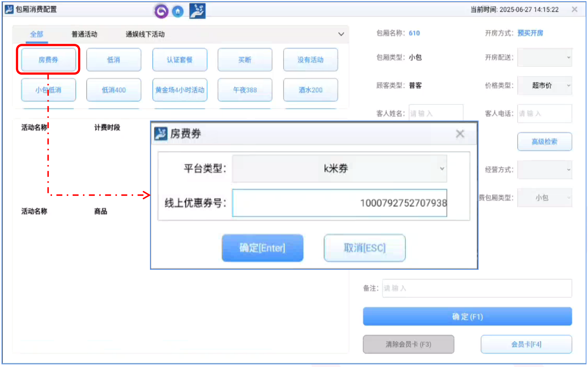
Task: Select the 认证套餐 activity button
Action: click(180, 60)
